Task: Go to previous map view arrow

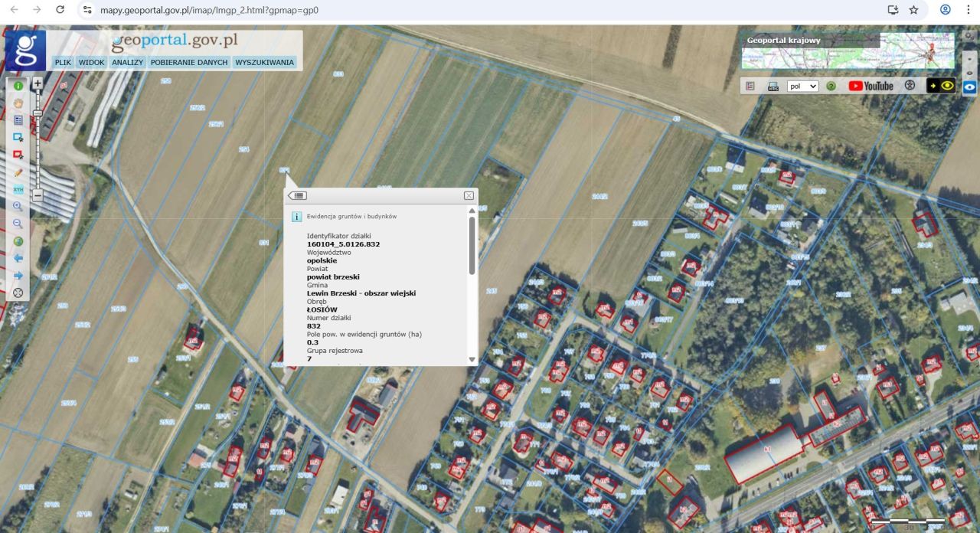Action: 18,258
